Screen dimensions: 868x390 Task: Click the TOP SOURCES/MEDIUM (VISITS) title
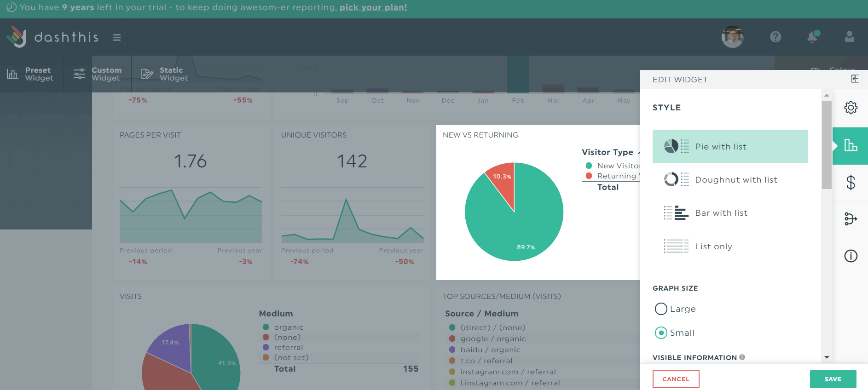point(502,296)
